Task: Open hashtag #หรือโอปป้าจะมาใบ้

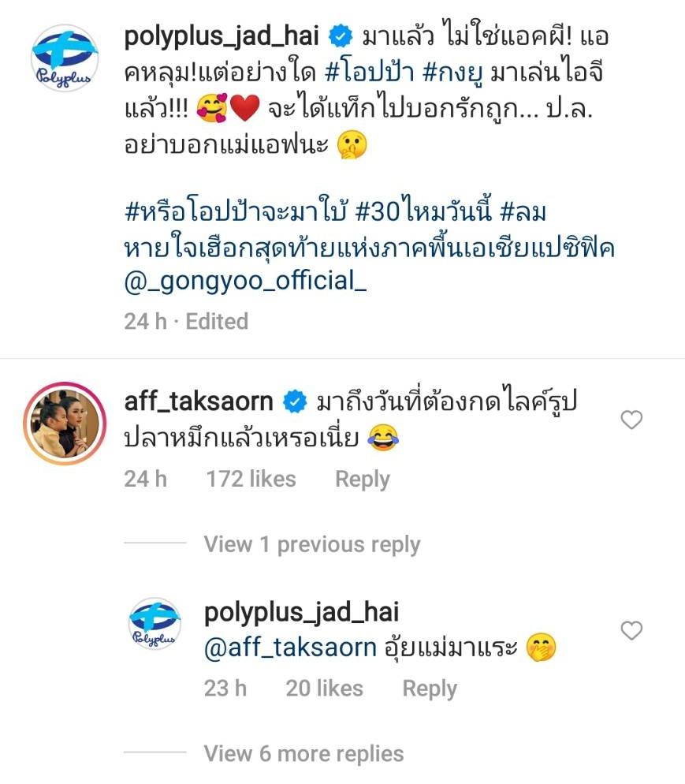Action: [236, 212]
